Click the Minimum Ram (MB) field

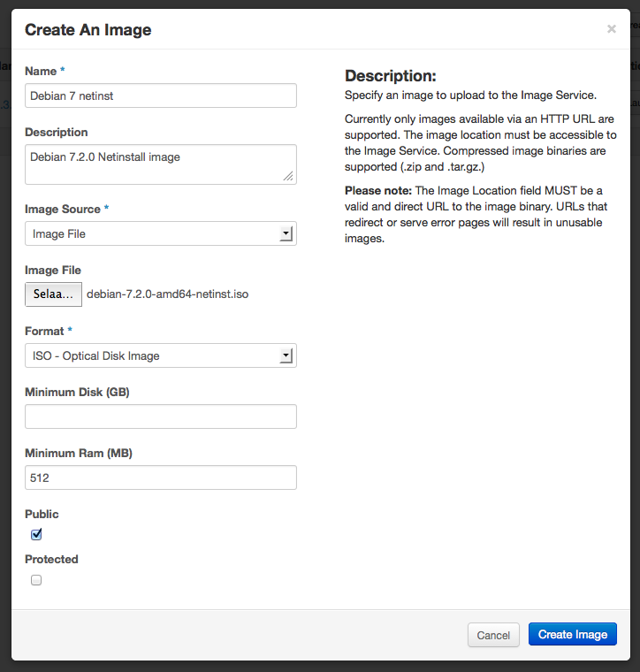tap(161, 477)
